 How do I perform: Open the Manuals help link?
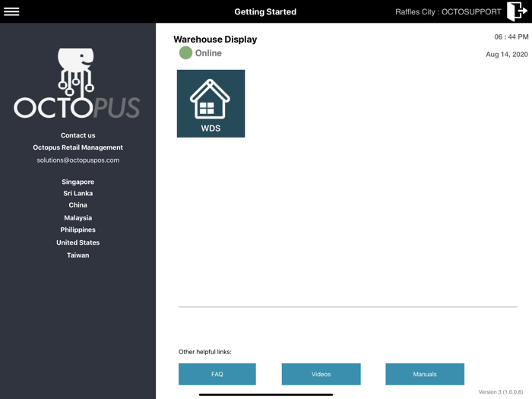coord(425,374)
